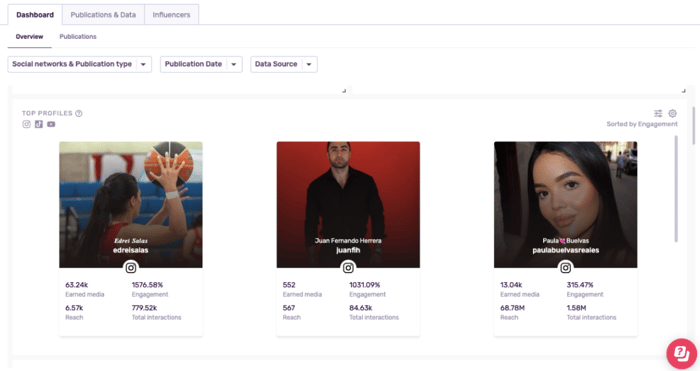Click the Instagram badge on the edreisalas card
Screen dimensions: 700x371
pyautogui.click(x=131, y=268)
